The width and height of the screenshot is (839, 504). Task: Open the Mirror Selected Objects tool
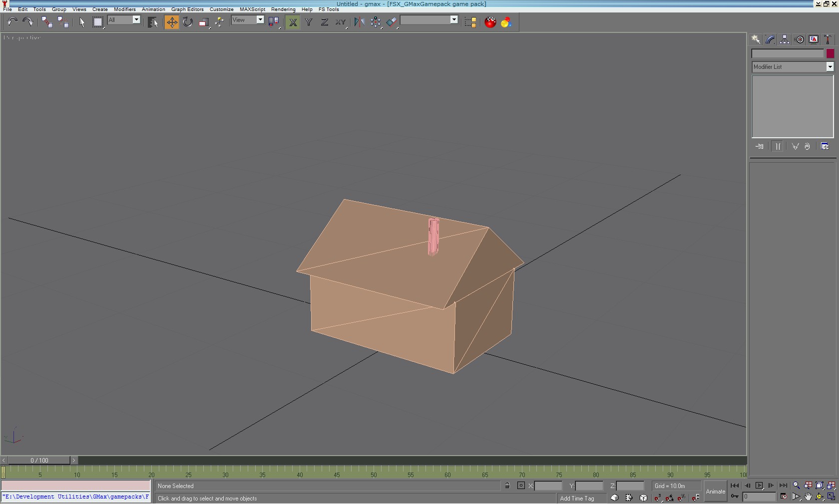359,22
